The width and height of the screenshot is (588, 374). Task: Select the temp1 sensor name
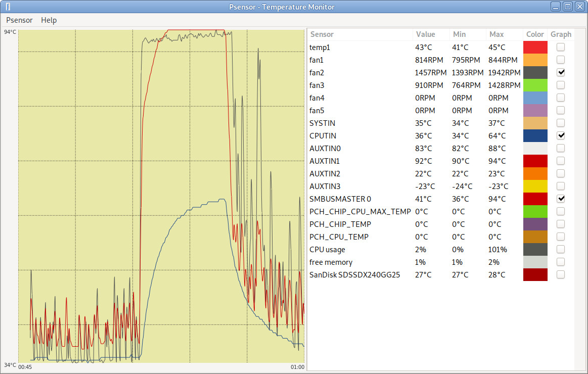320,48
